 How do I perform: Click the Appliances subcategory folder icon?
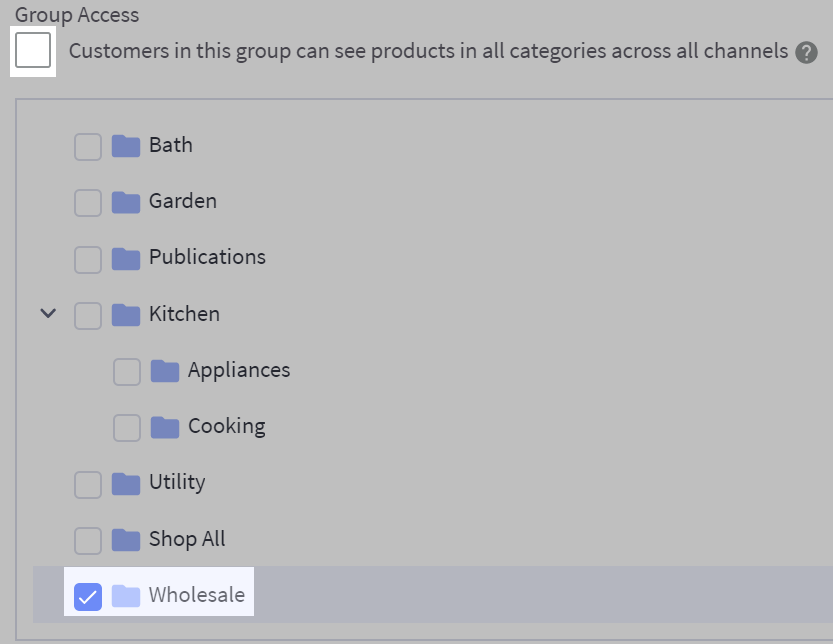click(x=164, y=370)
